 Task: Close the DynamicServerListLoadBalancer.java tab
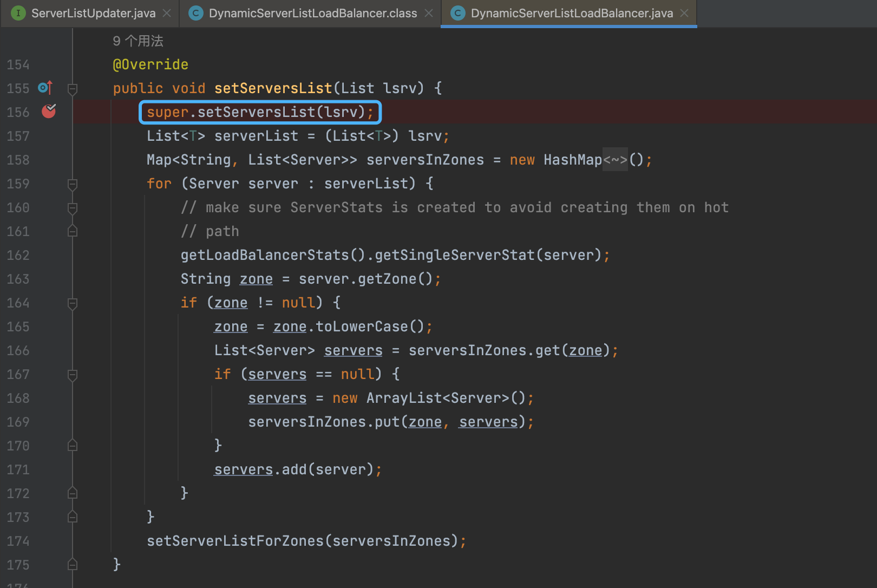[x=684, y=13]
